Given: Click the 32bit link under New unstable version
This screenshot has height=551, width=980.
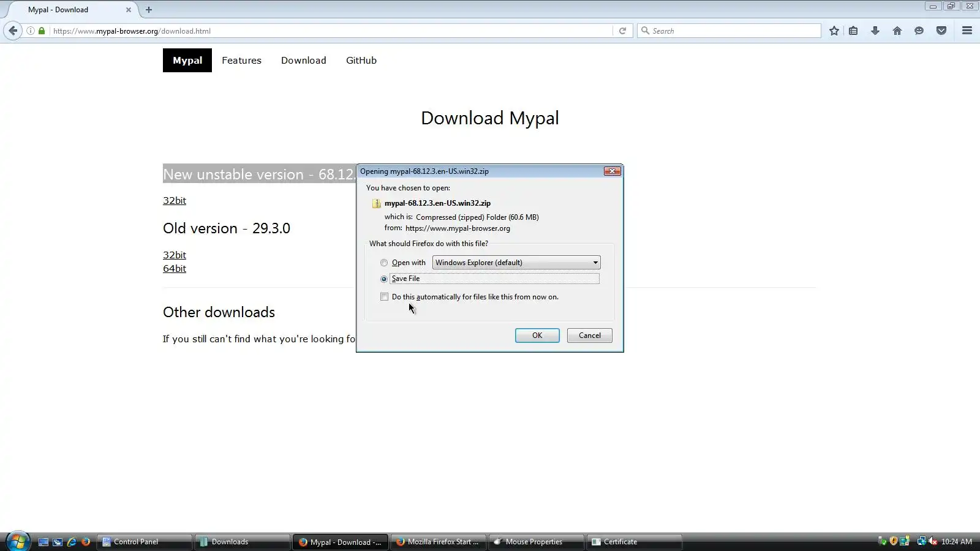Looking at the screenshot, I should coord(175,201).
